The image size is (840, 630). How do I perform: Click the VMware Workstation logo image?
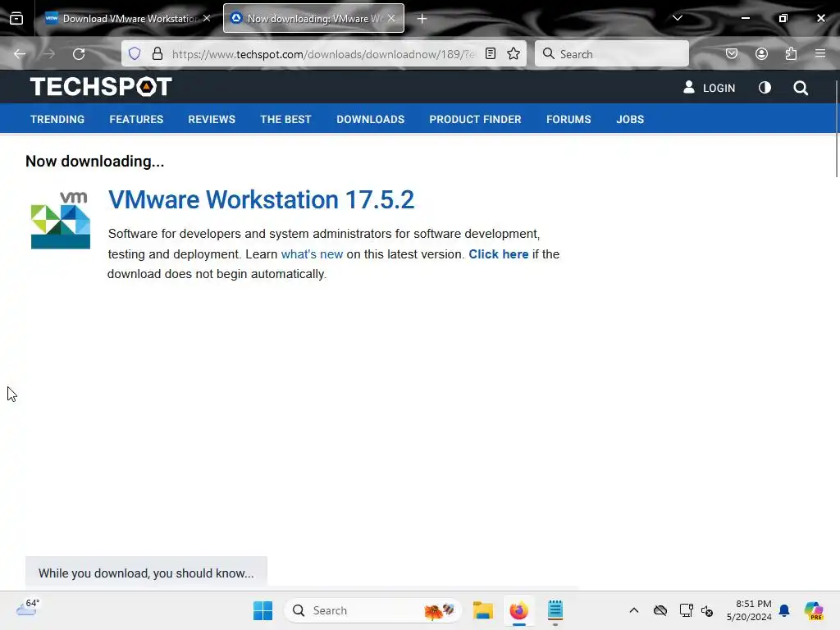[x=61, y=220]
